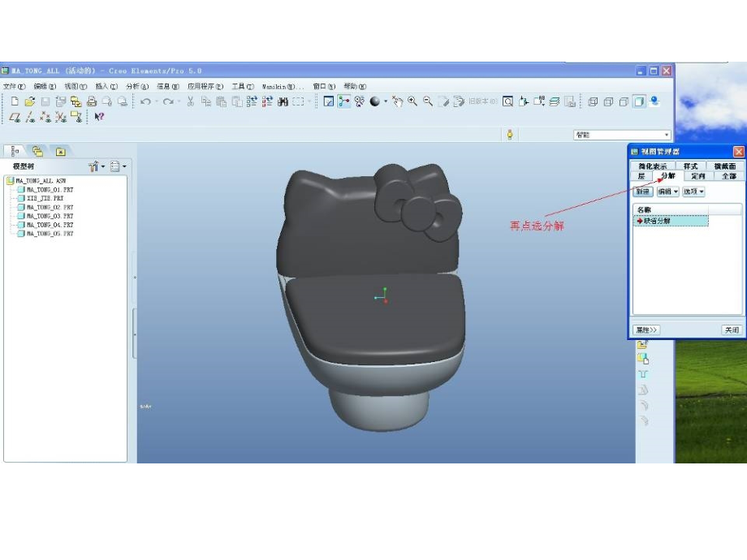The image size is (747, 560).
Task: Open the 插入 (Insert) menu
Action: (106, 86)
